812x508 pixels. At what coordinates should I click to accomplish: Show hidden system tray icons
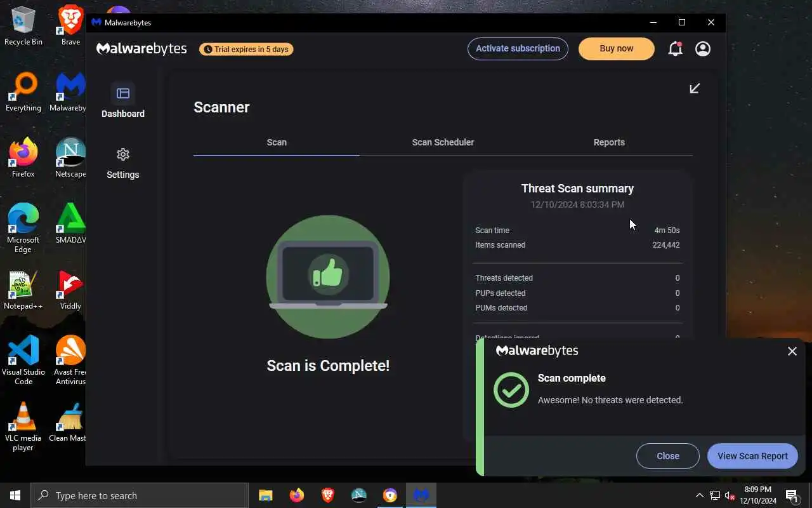(x=700, y=495)
